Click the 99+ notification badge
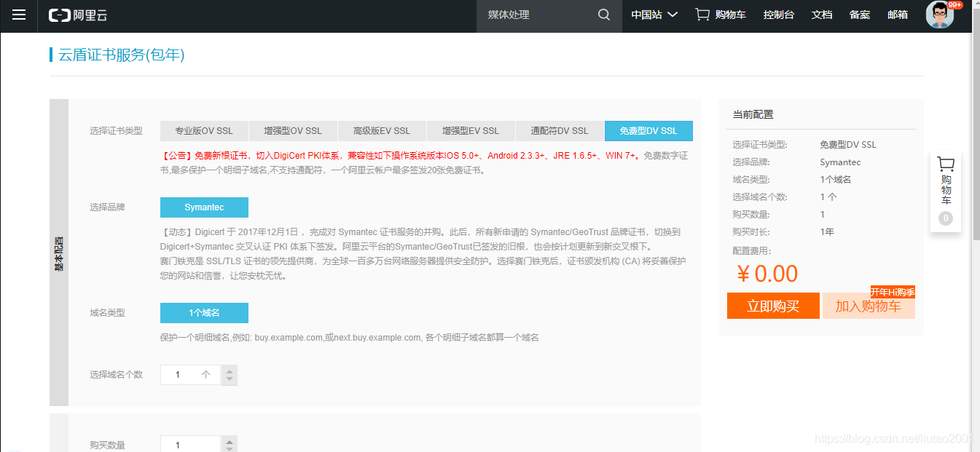This screenshot has height=452, width=980. click(x=955, y=5)
